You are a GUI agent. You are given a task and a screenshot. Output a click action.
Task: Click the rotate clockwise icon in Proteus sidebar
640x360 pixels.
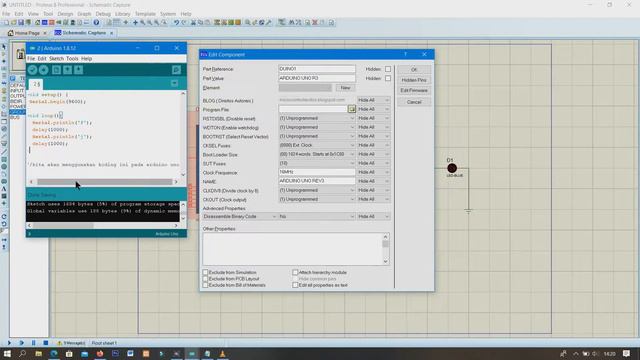(x=4, y=216)
